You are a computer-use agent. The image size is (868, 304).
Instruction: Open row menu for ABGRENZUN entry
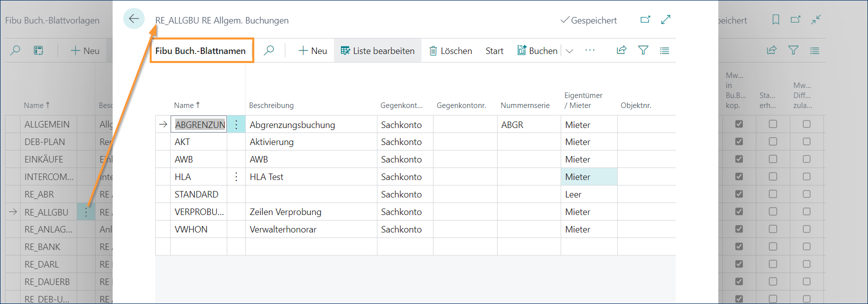(x=236, y=124)
